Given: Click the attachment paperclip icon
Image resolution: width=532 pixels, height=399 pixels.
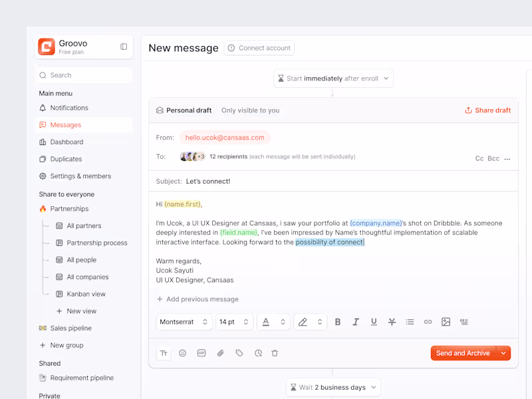Looking at the screenshot, I should (x=220, y=353).
